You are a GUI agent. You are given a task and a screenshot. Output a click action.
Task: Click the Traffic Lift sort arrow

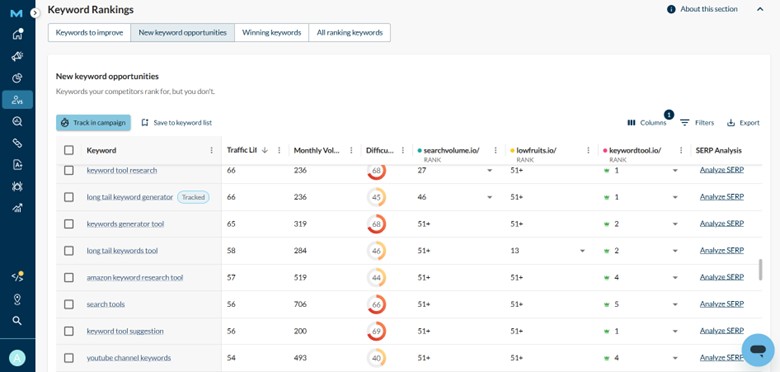pyautogui.click(x=265, y=150)
